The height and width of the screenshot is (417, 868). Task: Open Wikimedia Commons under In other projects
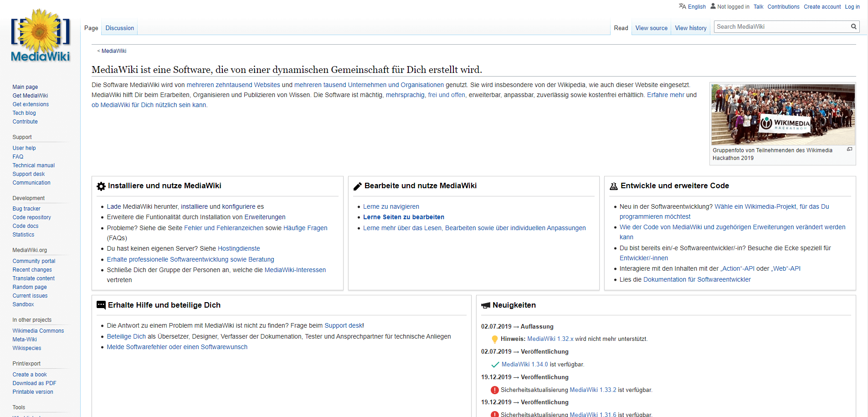38,331
